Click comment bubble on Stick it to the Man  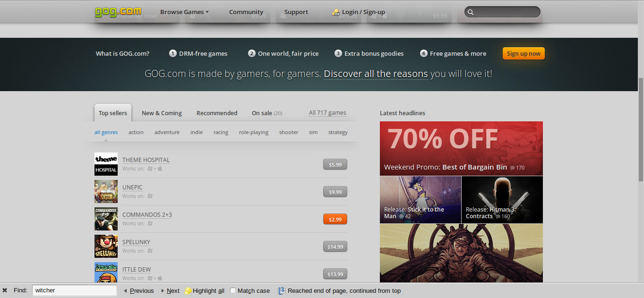point(401,216)
